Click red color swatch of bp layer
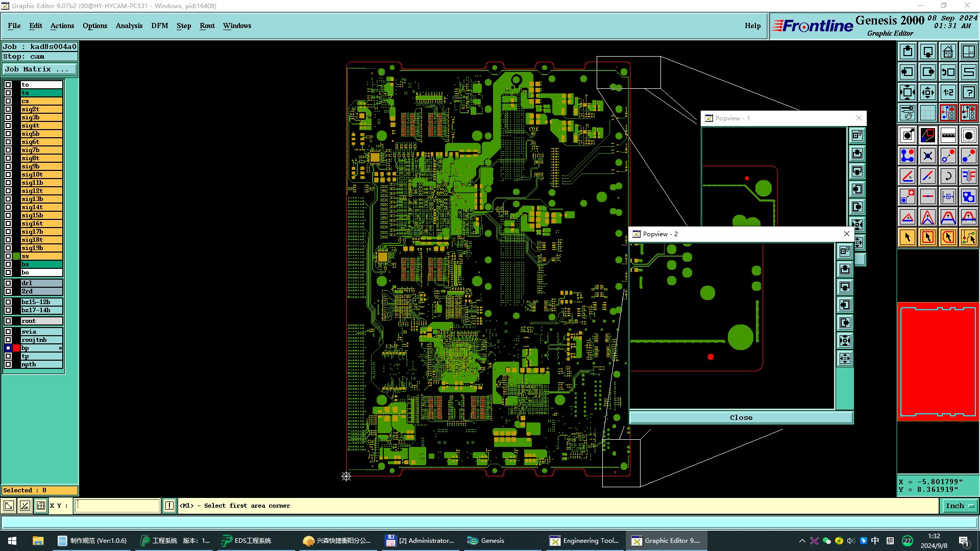This screenshot has width=980, height=551. point(16,348)
